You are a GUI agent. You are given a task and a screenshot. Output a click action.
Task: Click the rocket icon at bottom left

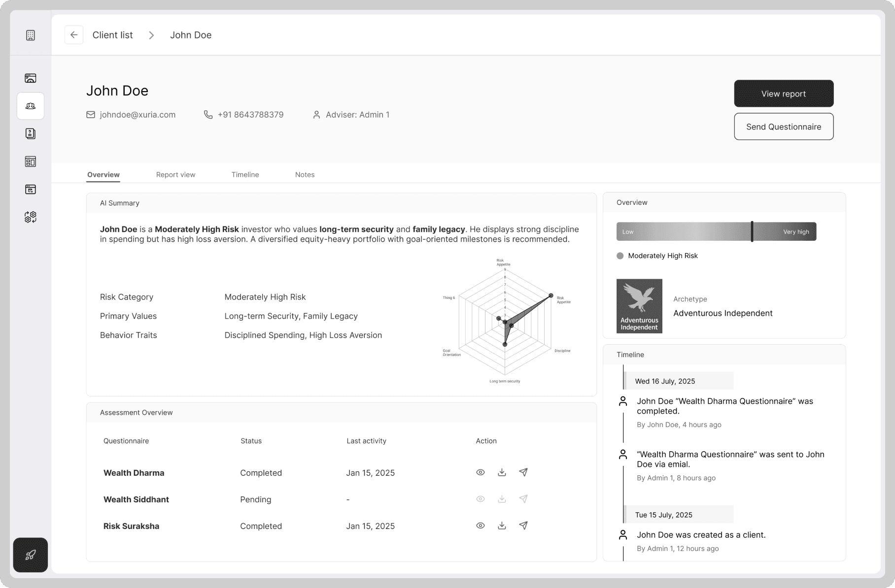click(x=30, y=555)
